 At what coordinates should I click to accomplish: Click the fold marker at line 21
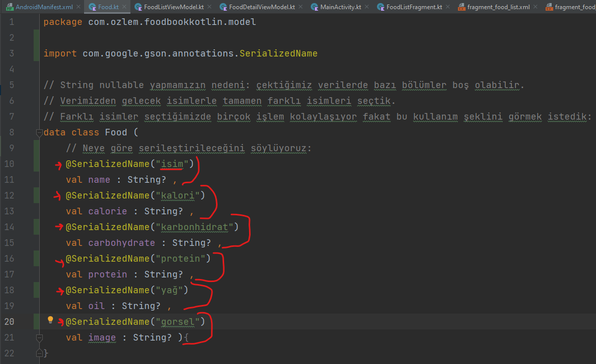[39, 338]
